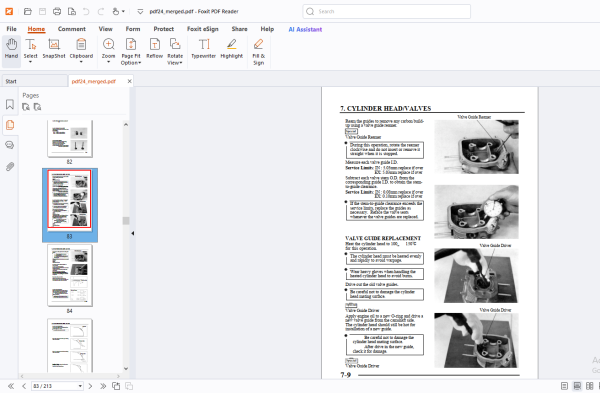600x393 pixels.
Task: Switch to the Start document tab
Action: pos(34,81)
